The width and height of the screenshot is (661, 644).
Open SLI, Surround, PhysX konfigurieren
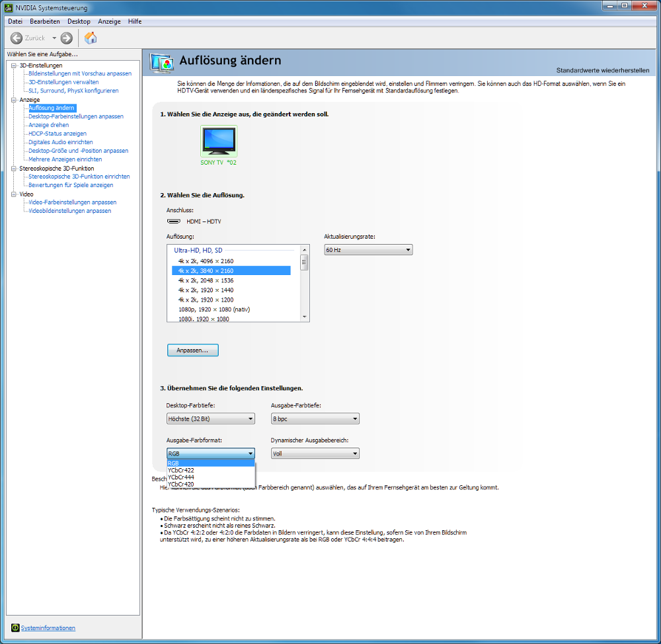(73, 91)
